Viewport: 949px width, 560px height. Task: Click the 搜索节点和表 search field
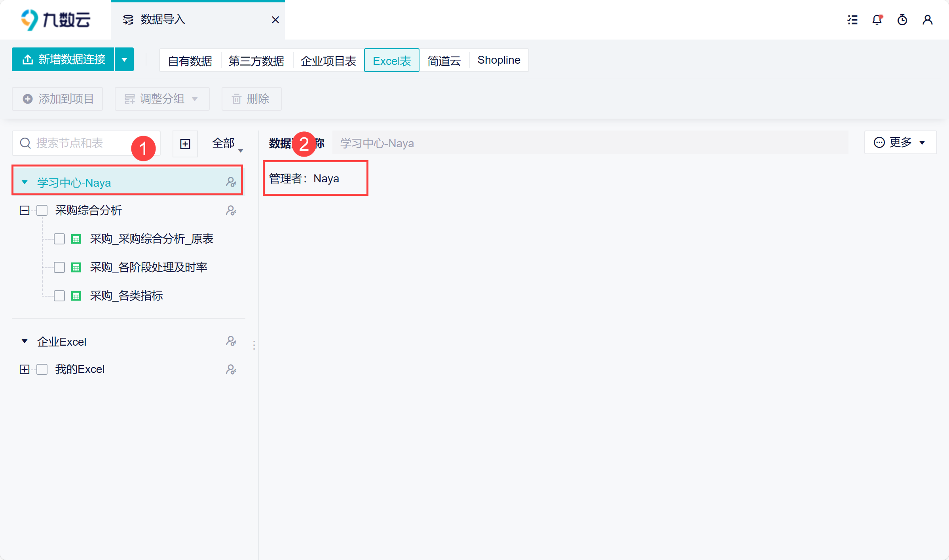click(x=79, y=143)
